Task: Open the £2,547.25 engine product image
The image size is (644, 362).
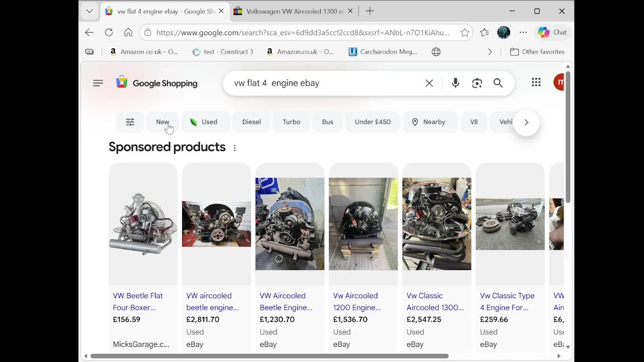Action: coord(437,224)
